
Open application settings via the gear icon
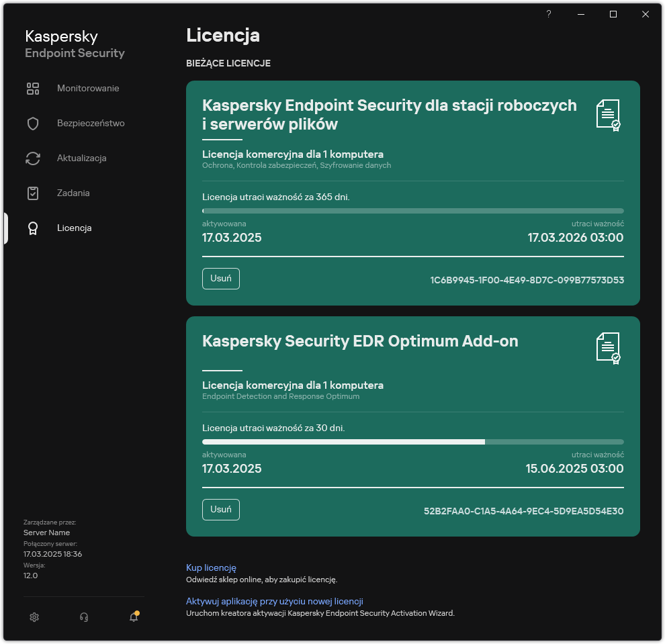pyautogui.click(x=34, y=616)
